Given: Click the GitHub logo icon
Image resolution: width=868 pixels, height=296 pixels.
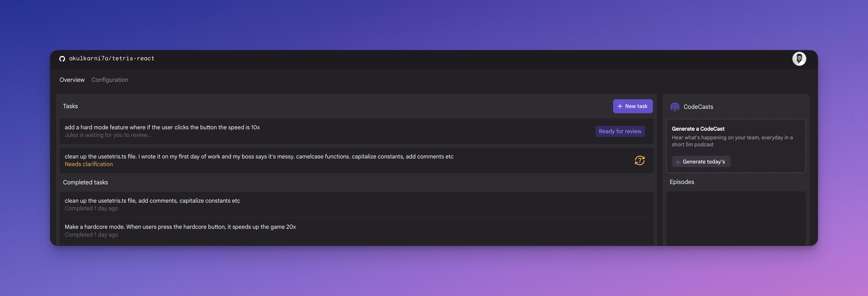Looking at the screenshot, I should pos(62,58).
